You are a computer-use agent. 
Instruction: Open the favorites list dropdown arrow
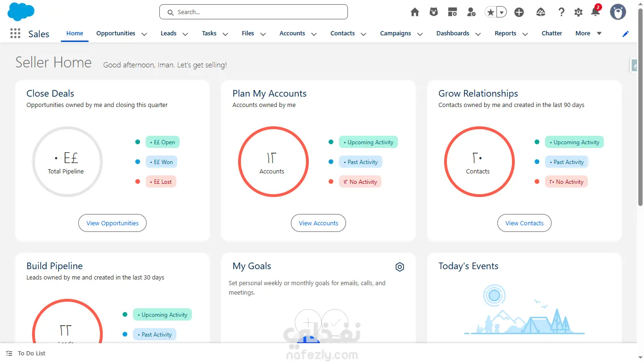[502, 12]
